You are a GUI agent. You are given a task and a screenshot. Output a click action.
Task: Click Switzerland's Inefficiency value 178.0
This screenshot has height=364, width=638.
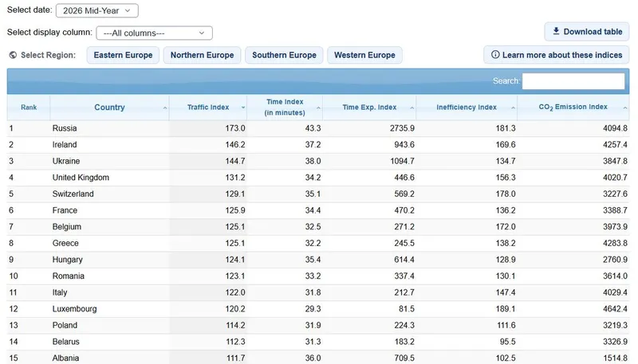pos(506,194)
